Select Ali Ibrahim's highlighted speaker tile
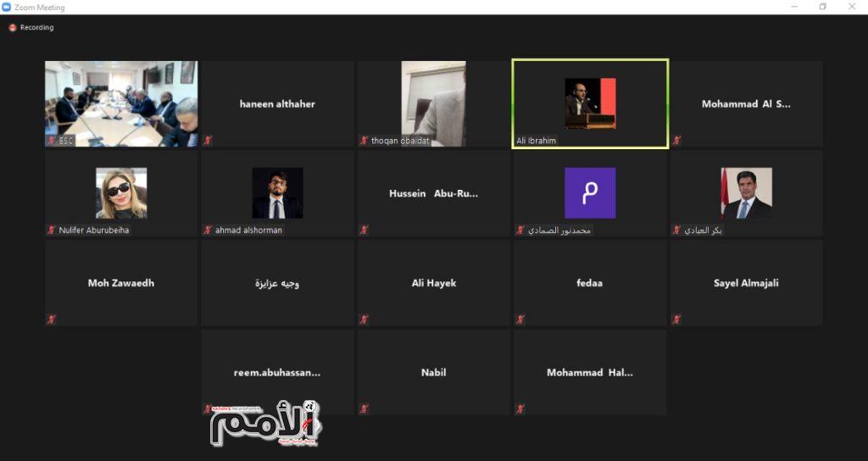This screenshot has width=868, height=461. [590, 104]
